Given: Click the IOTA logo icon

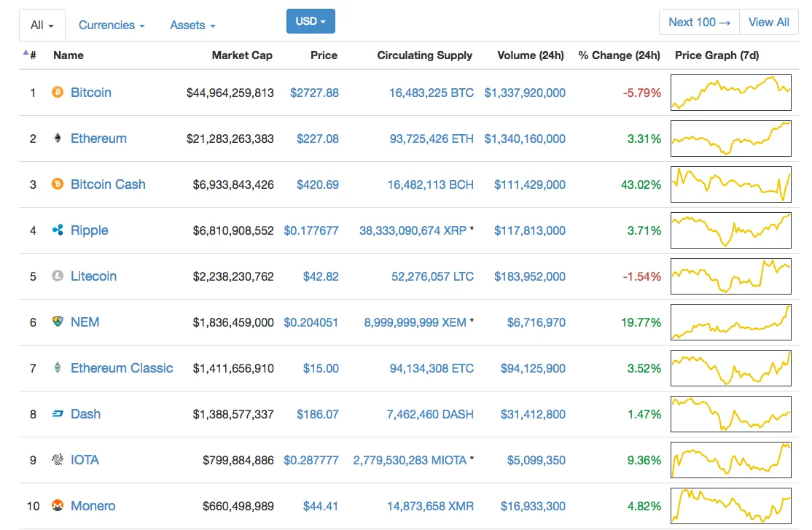Looking at the screenshot, I should [58, 459].
